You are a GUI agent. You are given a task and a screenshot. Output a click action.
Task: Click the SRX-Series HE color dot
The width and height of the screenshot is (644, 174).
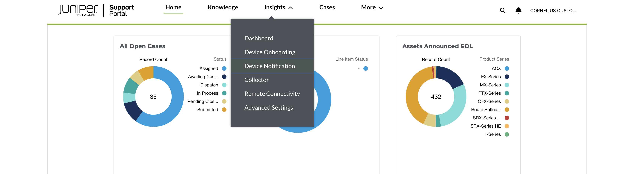tap(507, 126)
